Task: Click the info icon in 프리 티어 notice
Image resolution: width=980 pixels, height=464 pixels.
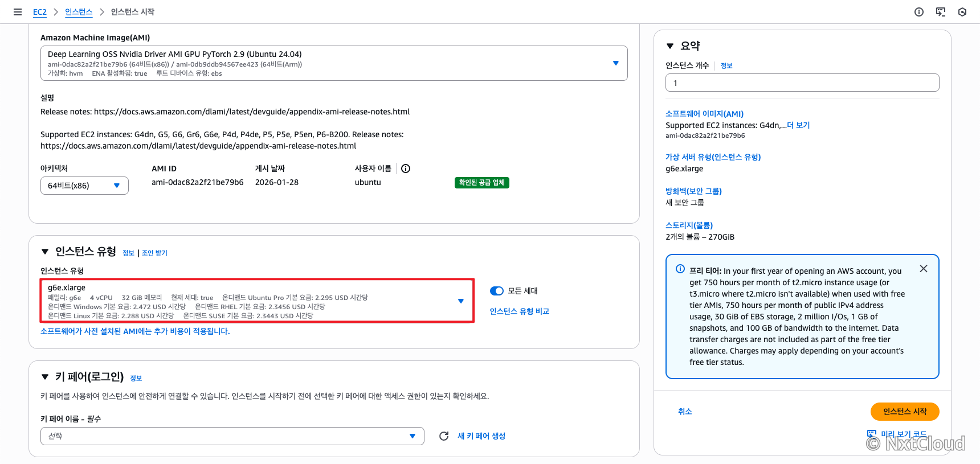Action: 680,269
